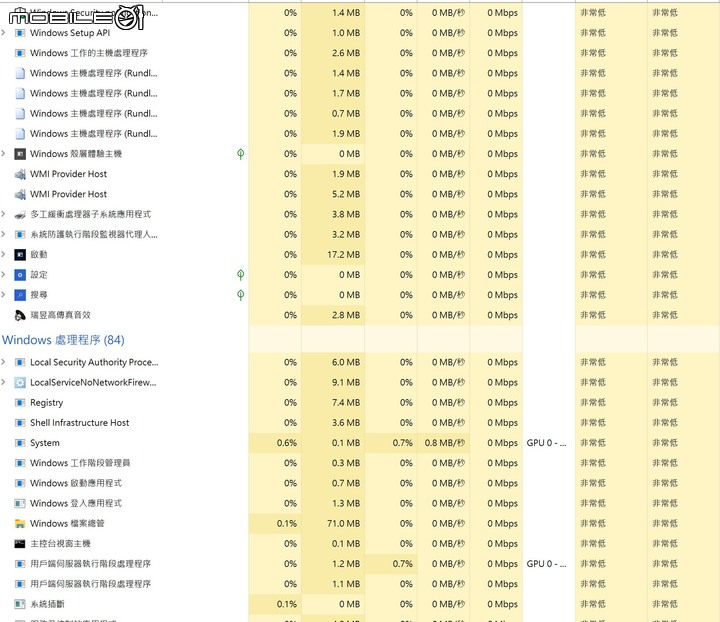Select the Windows 檔案總管 process name

67,524
